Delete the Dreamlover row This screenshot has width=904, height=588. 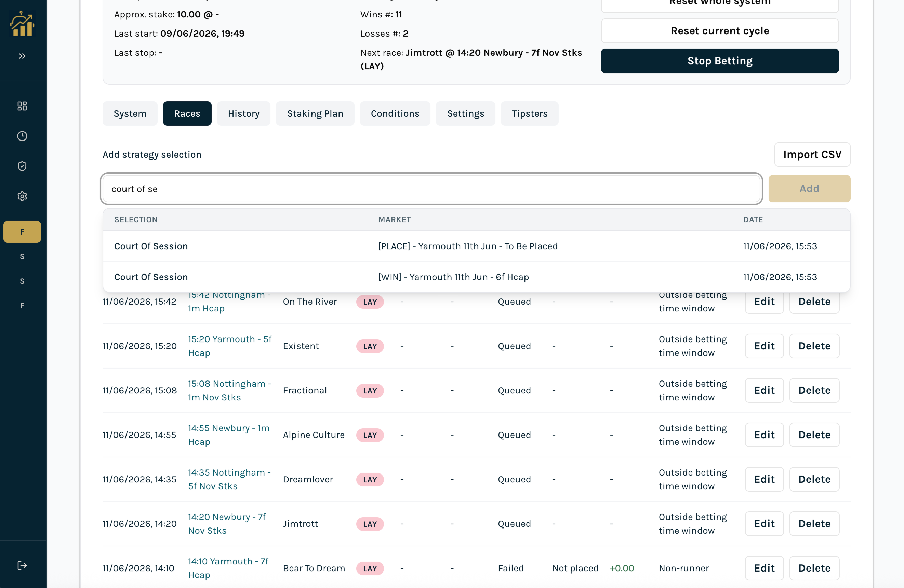click(814, 479)
